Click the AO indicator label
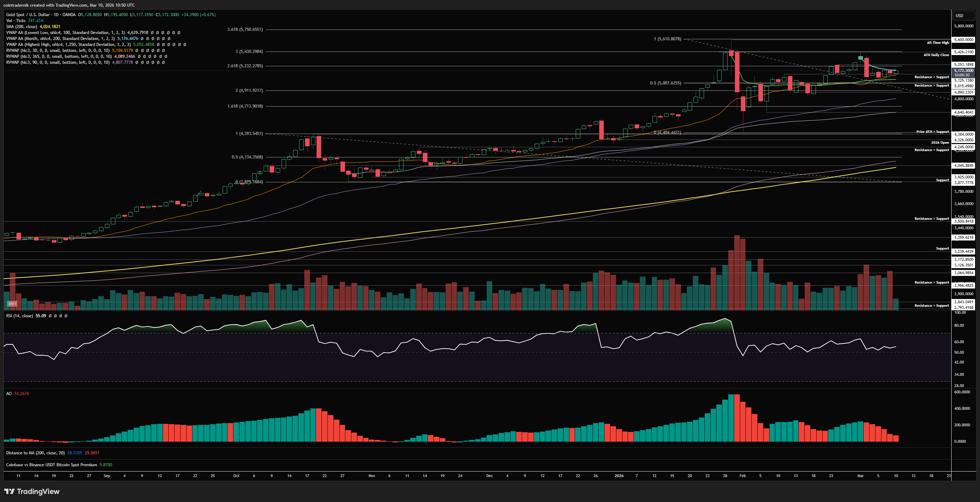Image resolution: width=980 pixels, height=502 pixels. click(9, 394)
